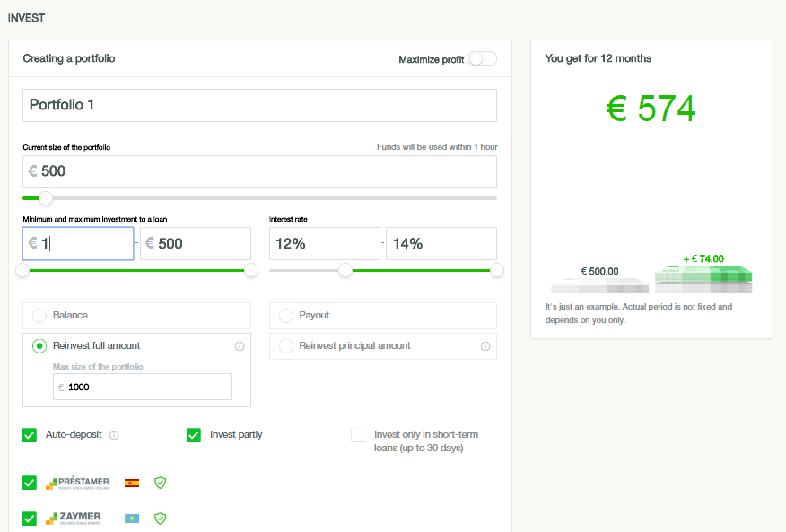Select the Balance radio option
Viewport: 786px width, 532px height.
[x=39, y=316]
